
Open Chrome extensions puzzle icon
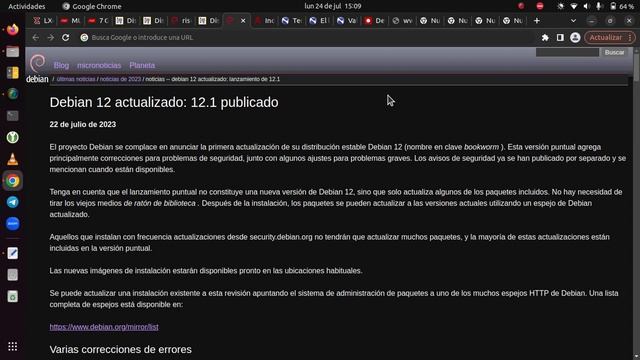pyautogui.click(x=545, y=38)
